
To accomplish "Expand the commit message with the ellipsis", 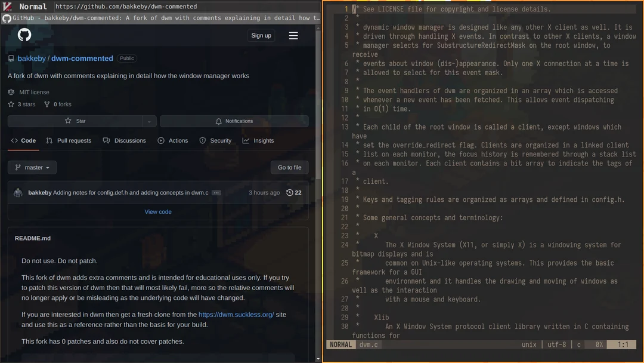I will point(216,192).
